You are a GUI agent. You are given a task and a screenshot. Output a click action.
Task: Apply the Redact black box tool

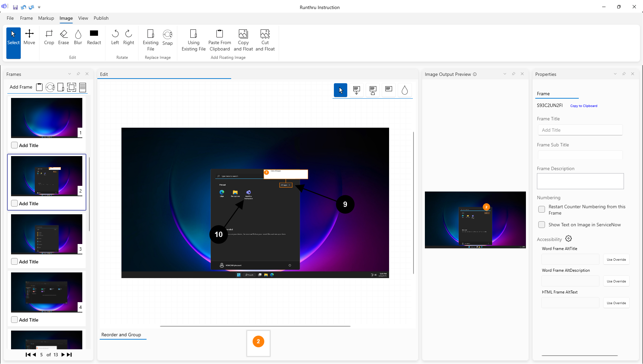(94, 37)
